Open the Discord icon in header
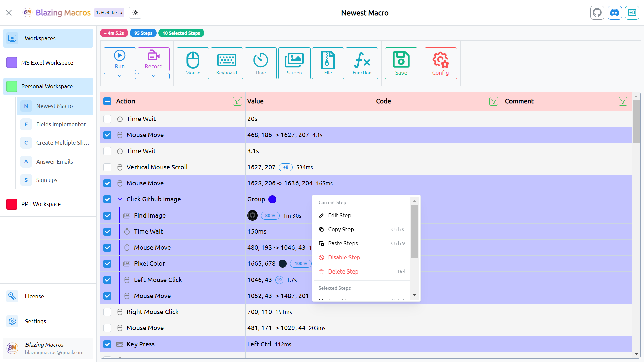Screen dimensions: 644x362 point(615,13)
